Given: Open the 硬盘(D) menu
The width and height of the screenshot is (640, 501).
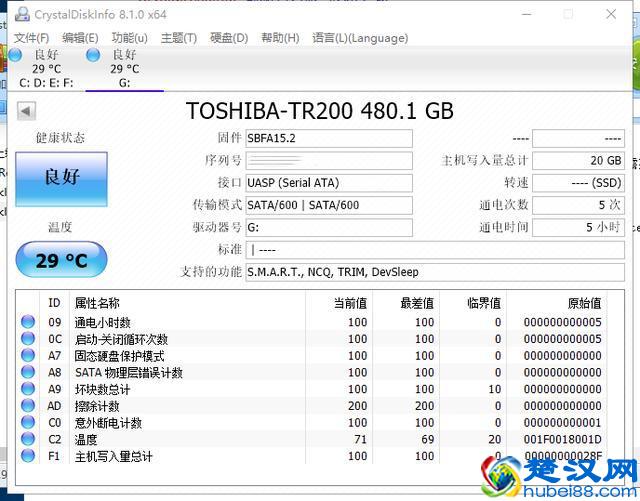Looking at the screenshot, I should pyautogui.click(x=229, y=38).
